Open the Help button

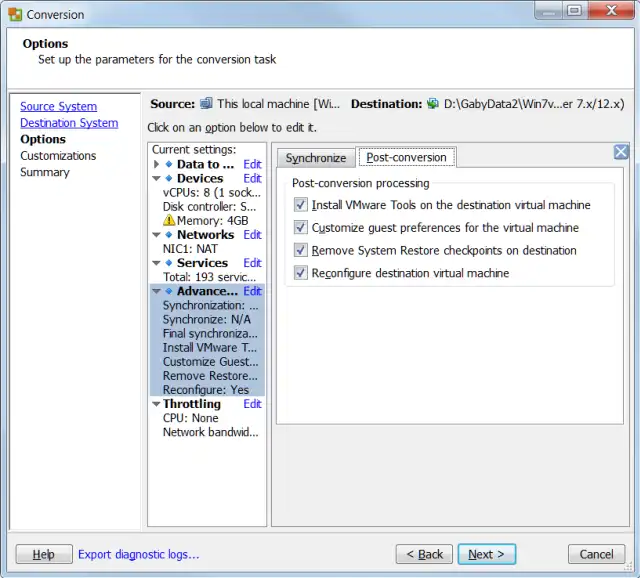point(44,554)
